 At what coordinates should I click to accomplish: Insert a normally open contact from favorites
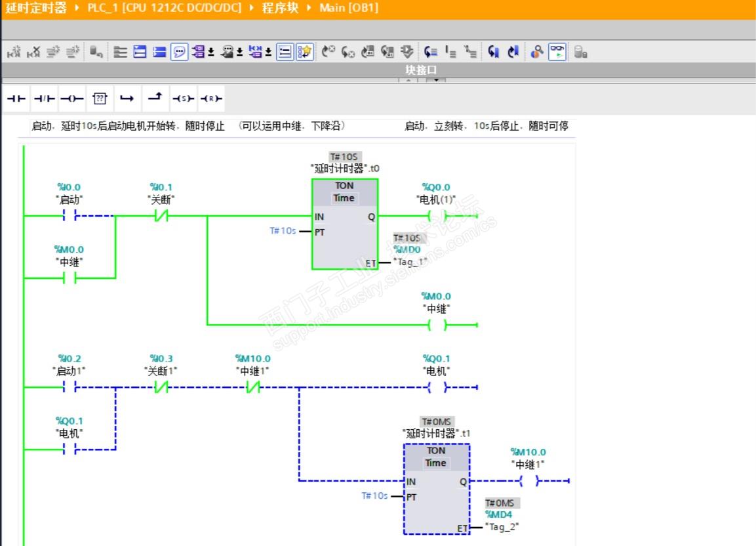click(16, 98)
